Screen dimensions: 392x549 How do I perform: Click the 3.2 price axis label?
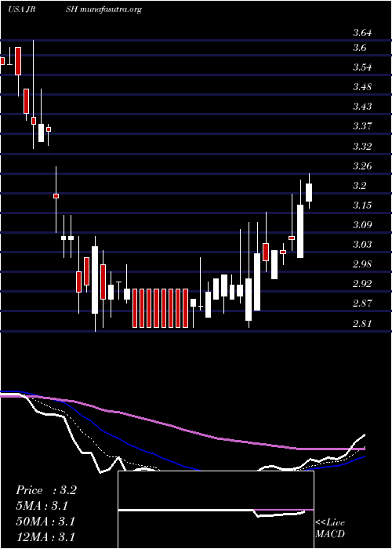[359, 185]
